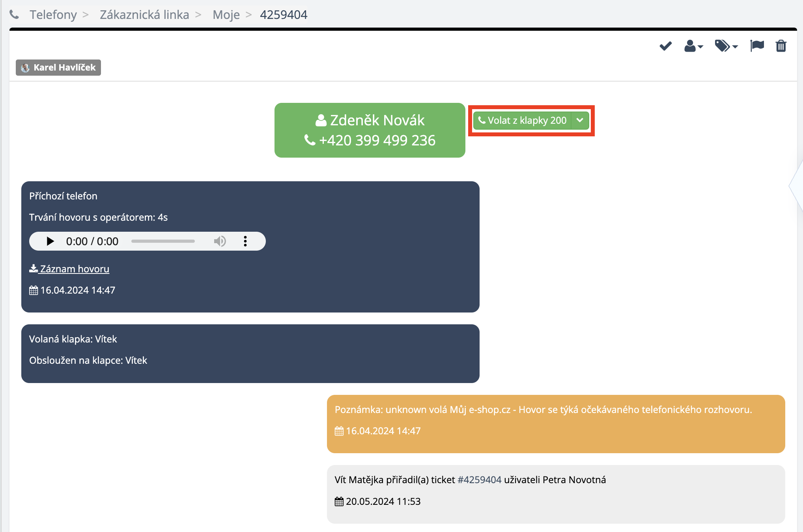Viewport: 803px width, 532px height.
Task: Expand arrow next to Volat z klapky
Action: coord(580,120)
